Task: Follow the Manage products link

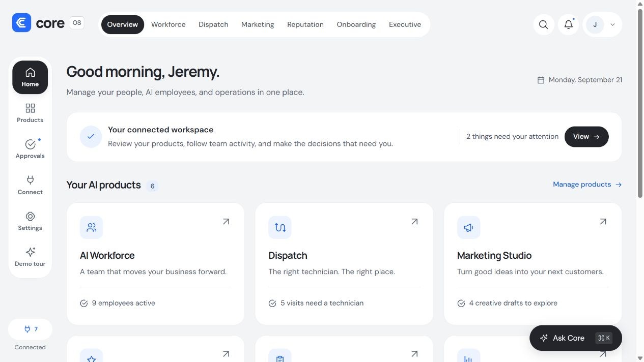Action: (587, 185)
